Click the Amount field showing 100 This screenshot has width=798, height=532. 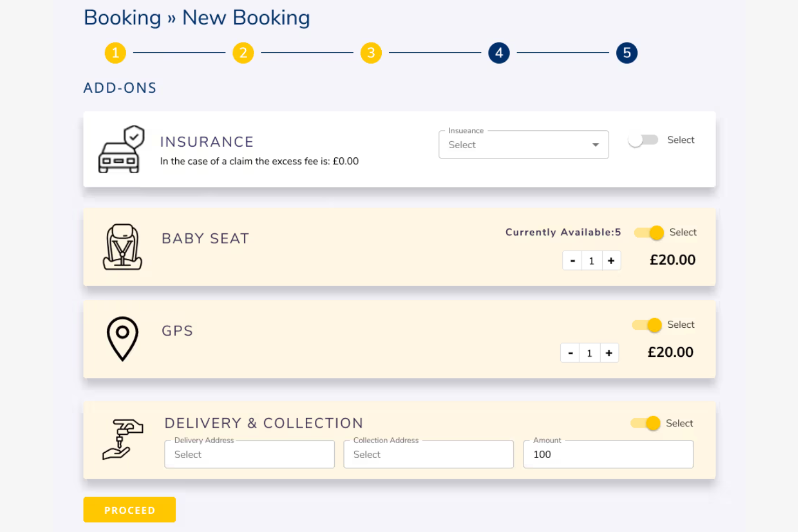pos(608,454)
